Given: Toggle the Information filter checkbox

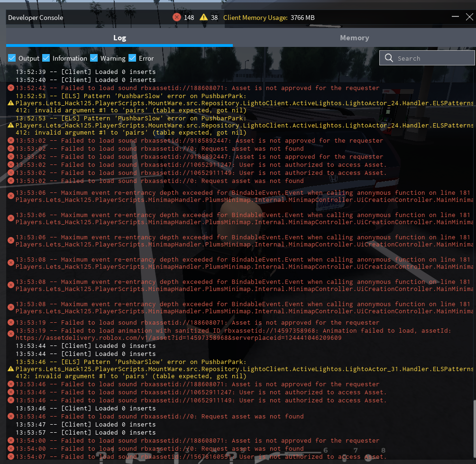Looking at the screenshot, I should pyautogui.click(x=46, y=58).
